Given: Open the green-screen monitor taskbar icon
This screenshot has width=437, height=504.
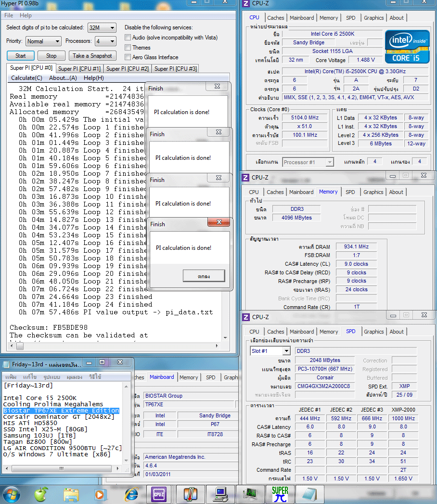Looking at the screenshot, I should coord(250,494).
